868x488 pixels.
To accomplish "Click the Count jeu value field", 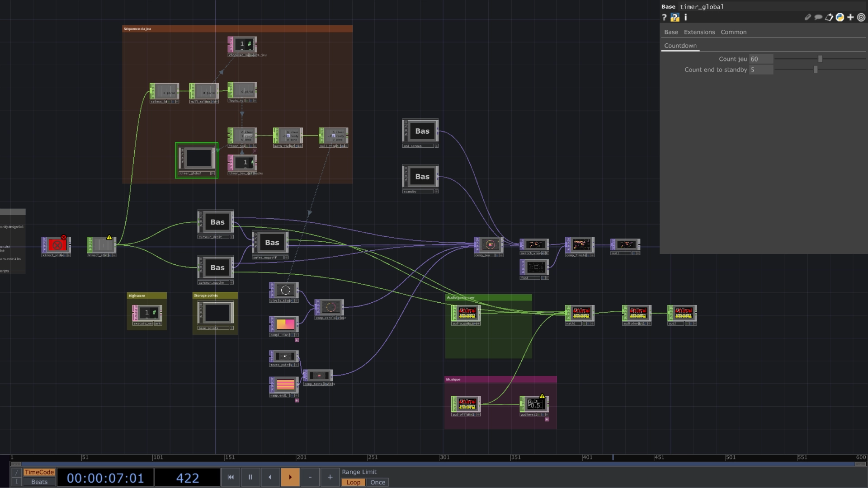I will (761, 59).
